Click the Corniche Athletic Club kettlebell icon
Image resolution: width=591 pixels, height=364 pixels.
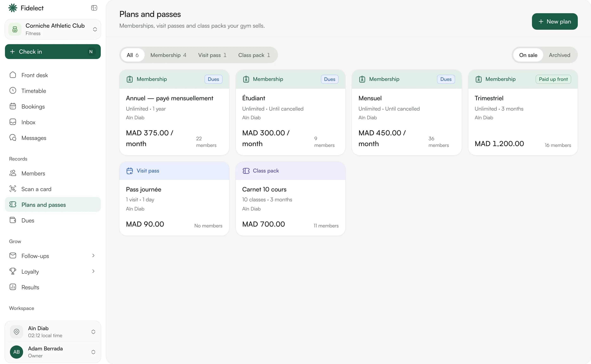[15, 29]
